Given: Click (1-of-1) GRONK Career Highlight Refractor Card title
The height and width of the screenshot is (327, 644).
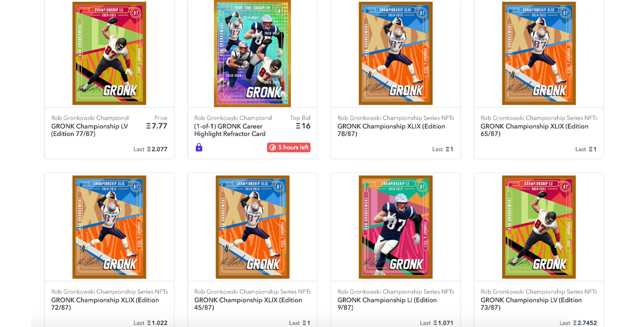Looking at the screenshot, I should click(230, 130).
